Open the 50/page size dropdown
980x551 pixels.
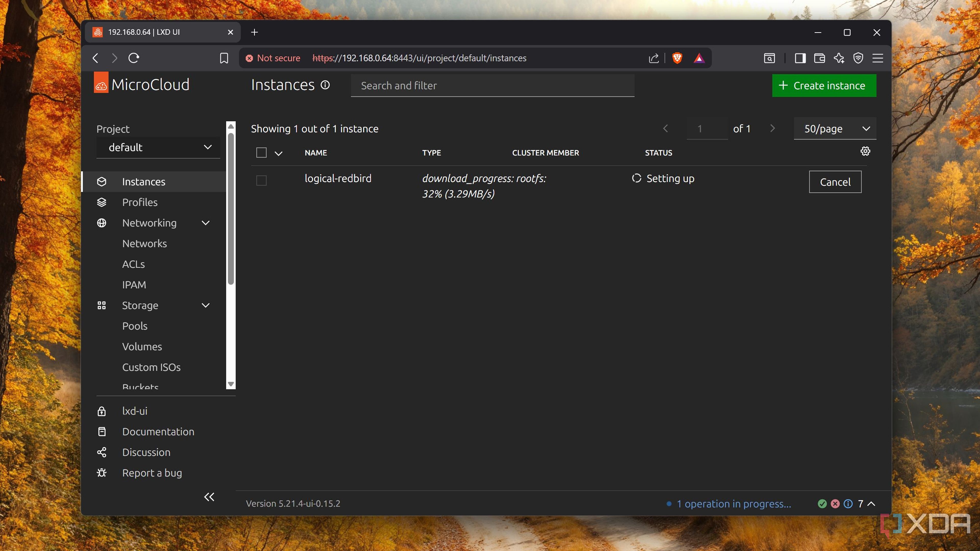(835, 129)
